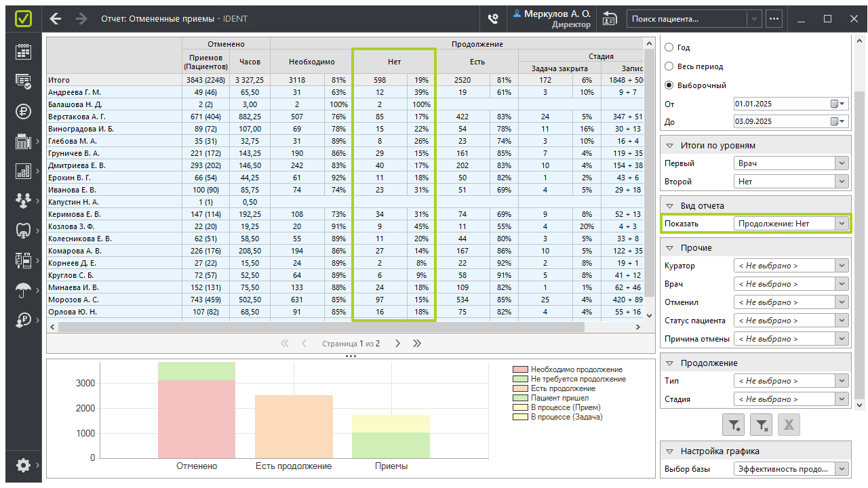Click the apply filter funnel button

pyautogui.click(x=734, y=425)
